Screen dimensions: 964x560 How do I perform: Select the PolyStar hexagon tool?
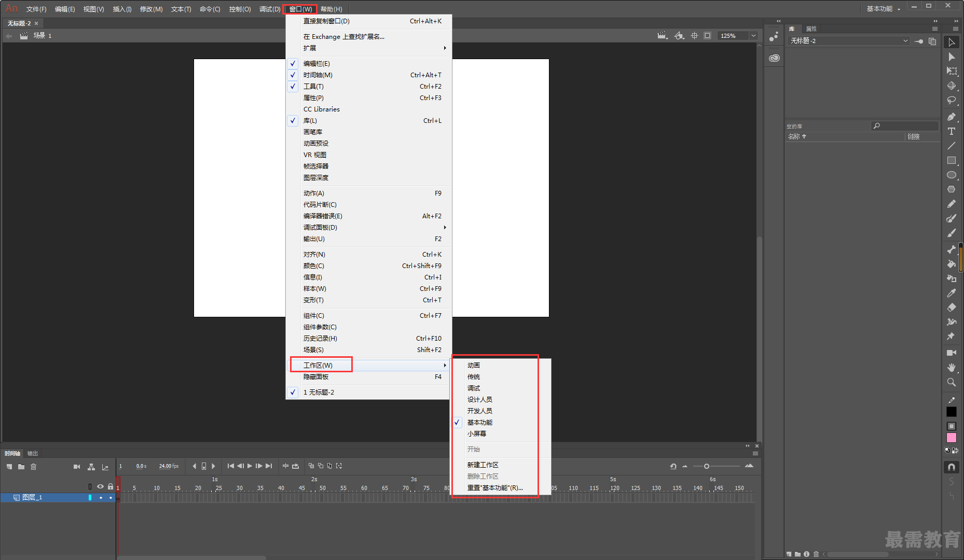(x=952, y=189)
